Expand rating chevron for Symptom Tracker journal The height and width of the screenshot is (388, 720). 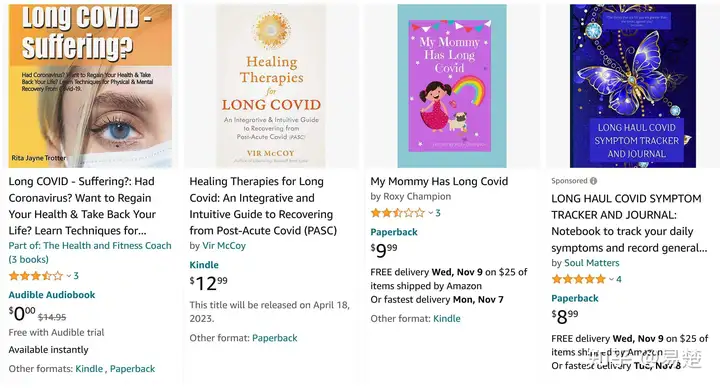point(612,279)
